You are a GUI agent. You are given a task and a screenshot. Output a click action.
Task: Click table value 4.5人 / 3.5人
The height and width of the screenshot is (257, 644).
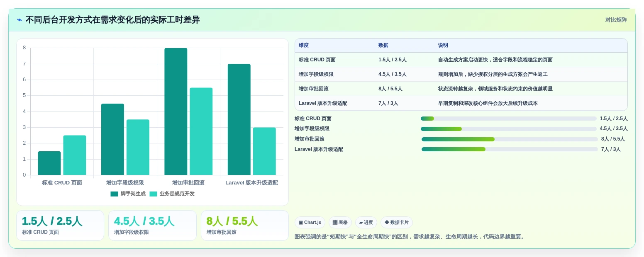393,74
